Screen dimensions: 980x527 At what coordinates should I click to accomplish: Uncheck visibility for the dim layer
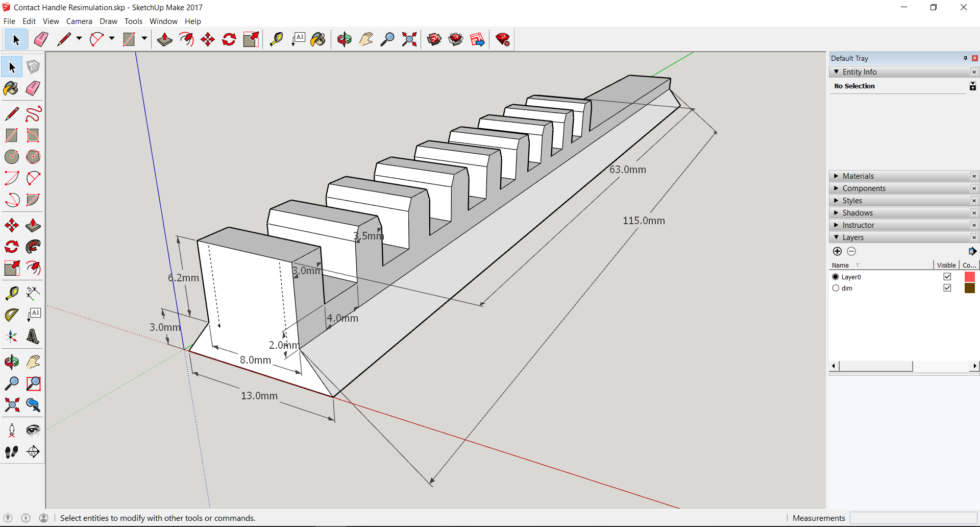tap(947, 288)
